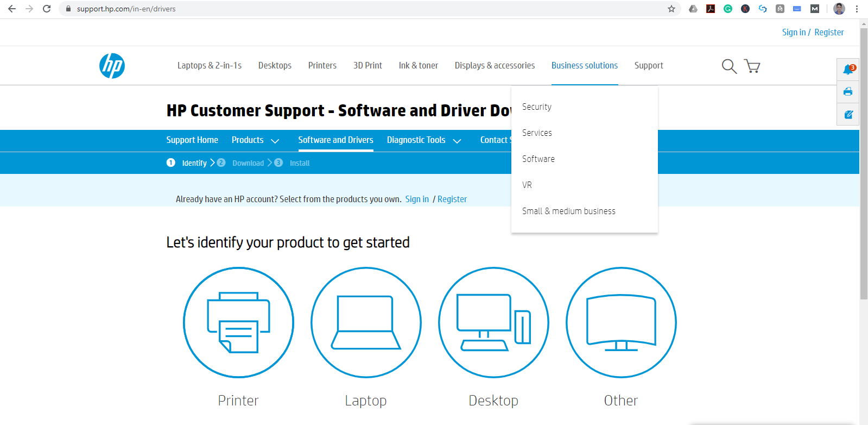
Task: Open the Support menu
Action: point(649,65)
